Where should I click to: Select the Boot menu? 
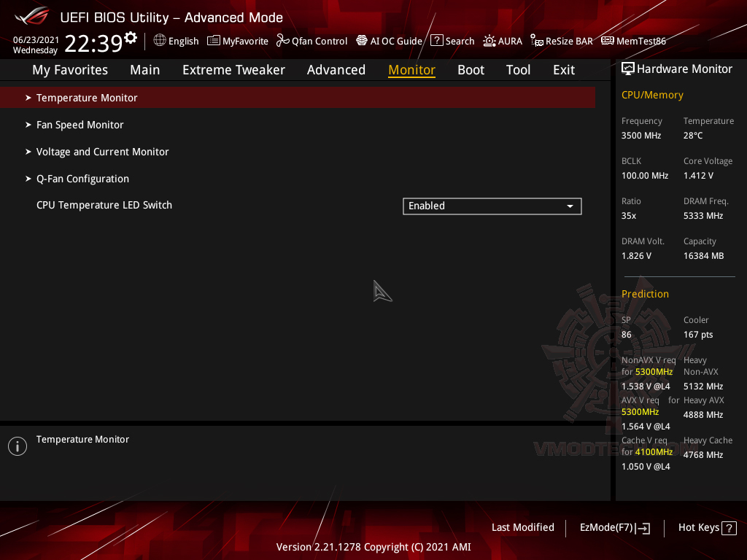coord(471,69)
